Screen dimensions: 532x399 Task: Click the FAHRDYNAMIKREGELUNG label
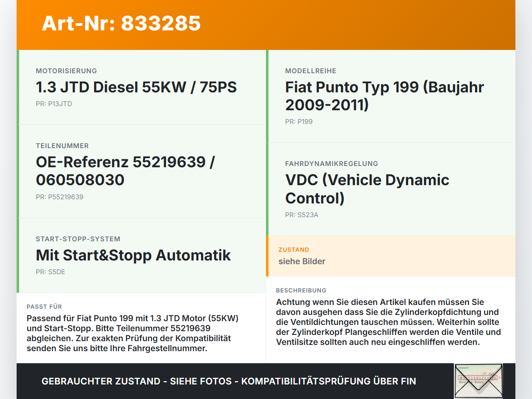pos(332,164)
